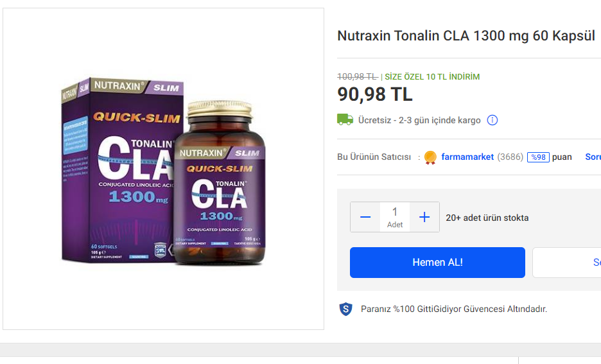Buy now with Hemen AL! button

tap(437, 263)
